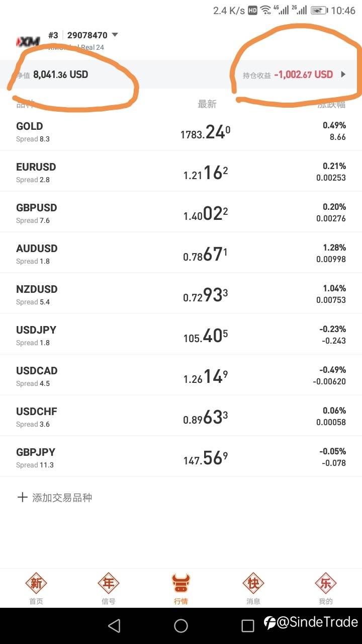Open the 信号 signals tab icon
This screenshot has height=644, width=362.
coord(109,584)
